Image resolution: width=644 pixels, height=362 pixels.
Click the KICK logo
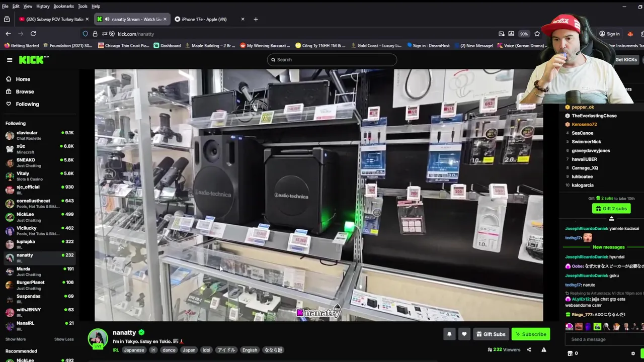pos(34,60)
